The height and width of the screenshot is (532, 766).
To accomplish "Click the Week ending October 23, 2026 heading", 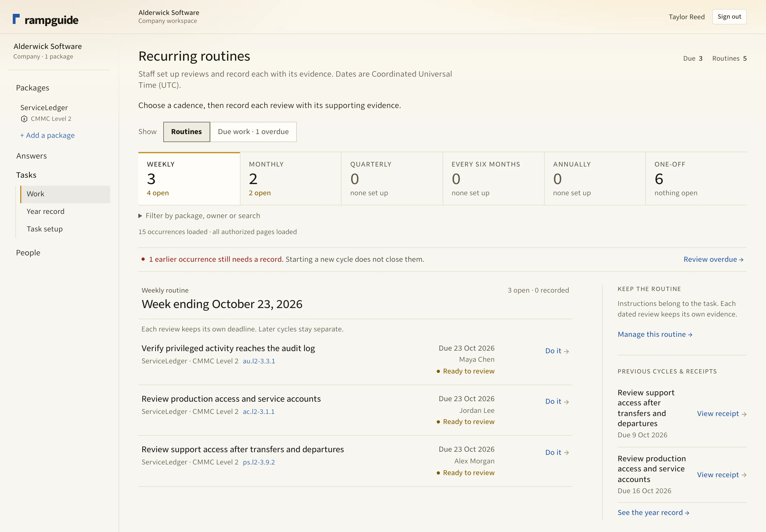I will click(x=222, y=304).
